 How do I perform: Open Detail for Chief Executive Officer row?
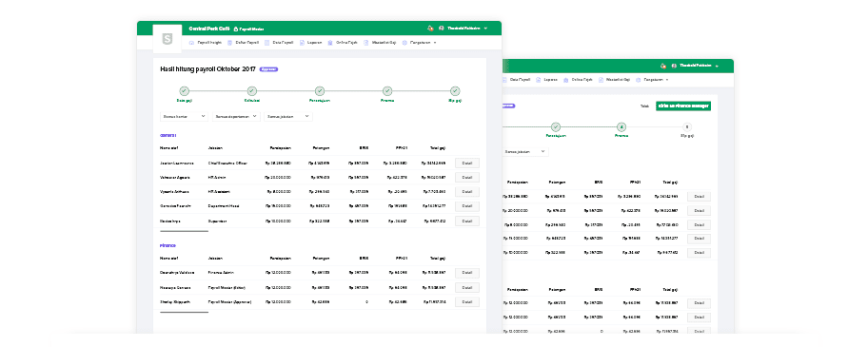[467, 163]
